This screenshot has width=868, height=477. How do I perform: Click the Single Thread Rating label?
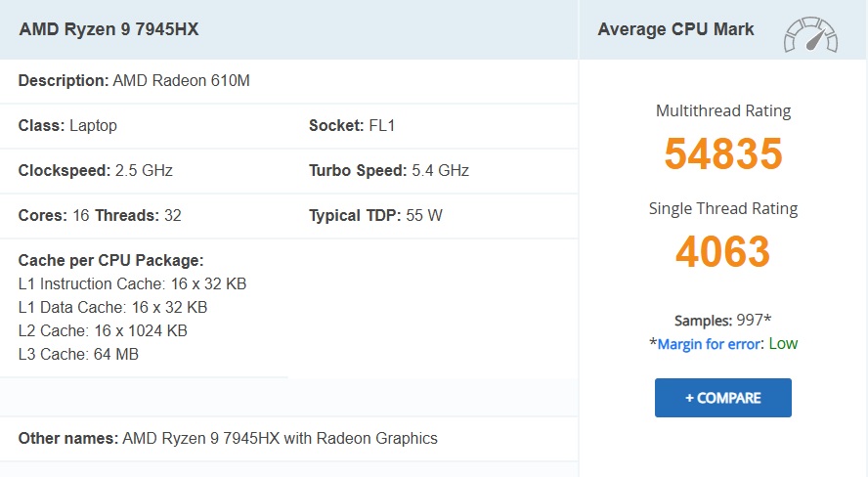pos(723,208)
